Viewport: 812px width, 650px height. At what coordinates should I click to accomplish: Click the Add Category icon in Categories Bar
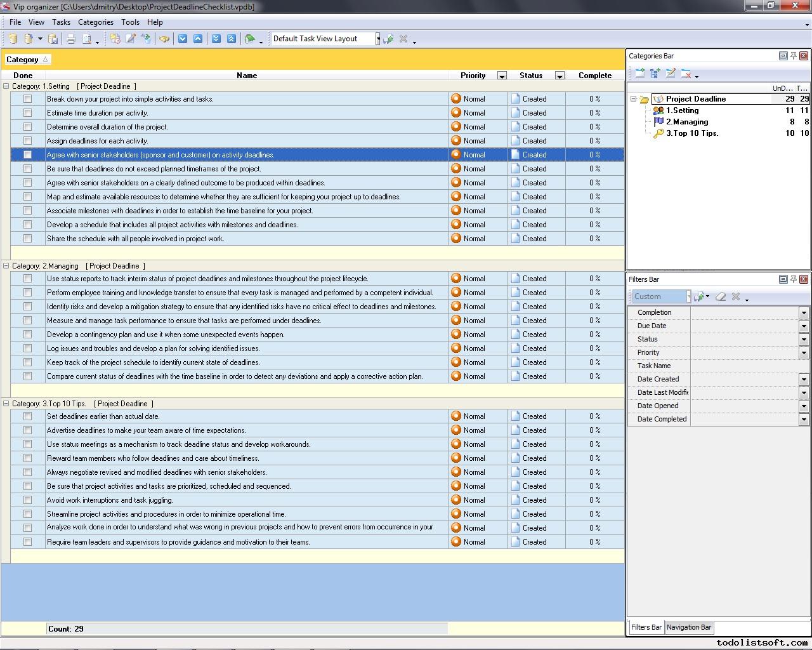click(x=640, y=74)
